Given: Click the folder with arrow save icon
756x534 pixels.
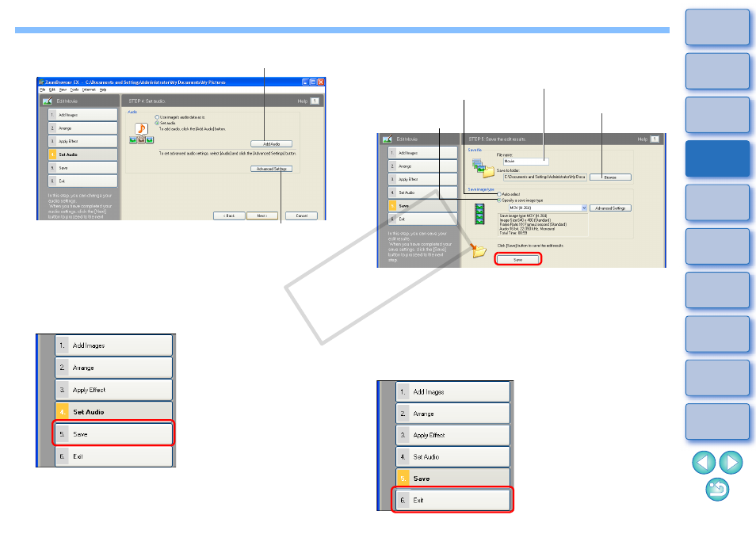Looking at the screenshot, I should coord(479,250).
